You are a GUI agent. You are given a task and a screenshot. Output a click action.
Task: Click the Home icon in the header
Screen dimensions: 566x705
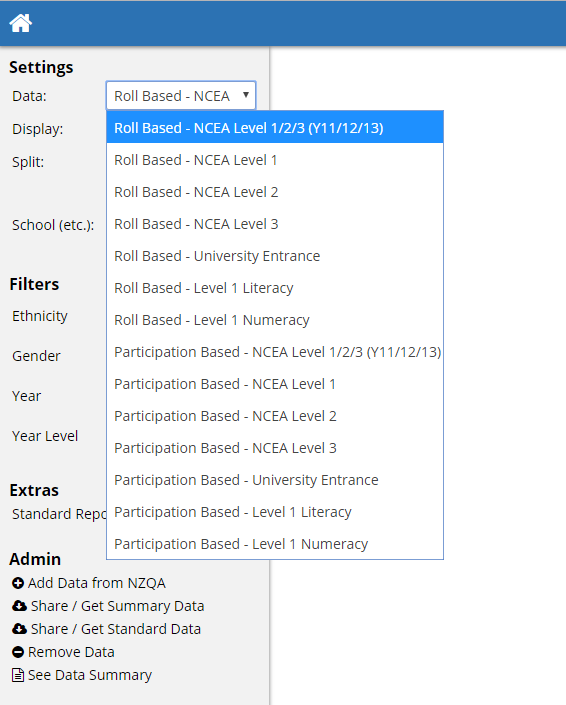21,23
